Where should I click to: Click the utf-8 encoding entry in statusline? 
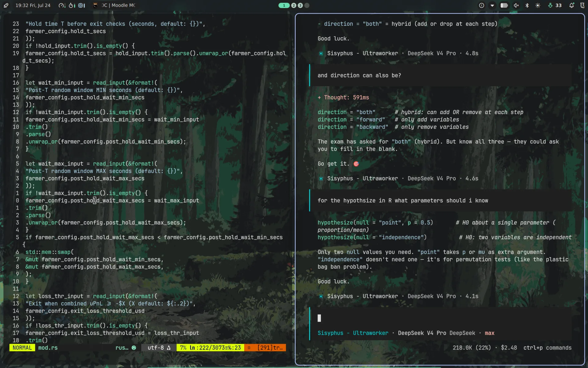156,347
